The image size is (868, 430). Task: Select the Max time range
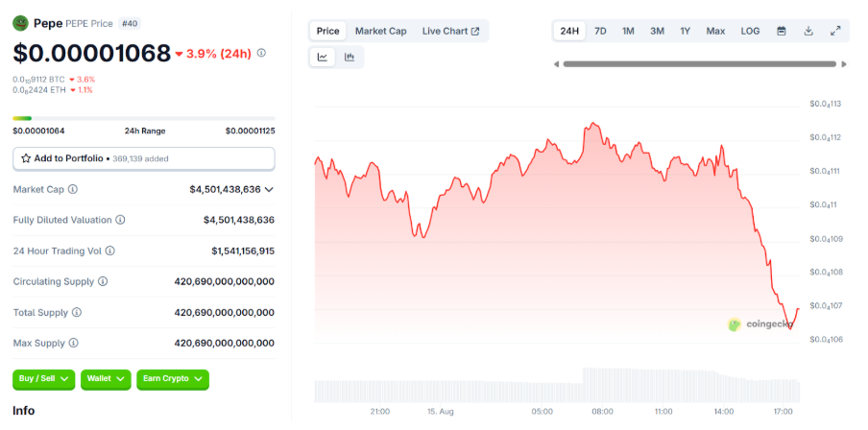[x=715, y=31]
